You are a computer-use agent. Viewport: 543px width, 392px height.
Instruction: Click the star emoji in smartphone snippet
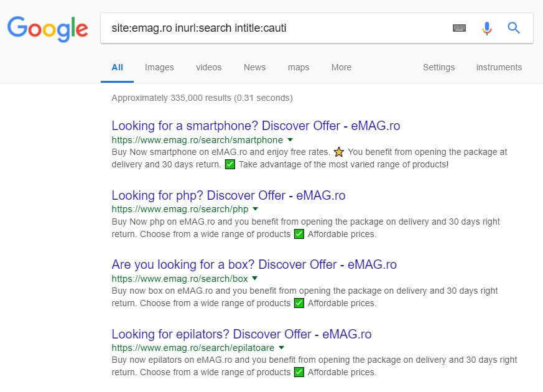[339, 152]
